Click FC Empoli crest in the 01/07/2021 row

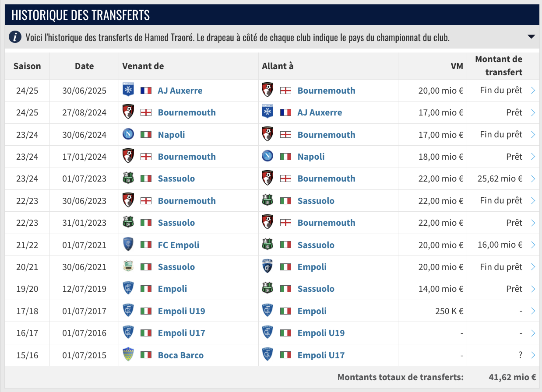point(128,245)
